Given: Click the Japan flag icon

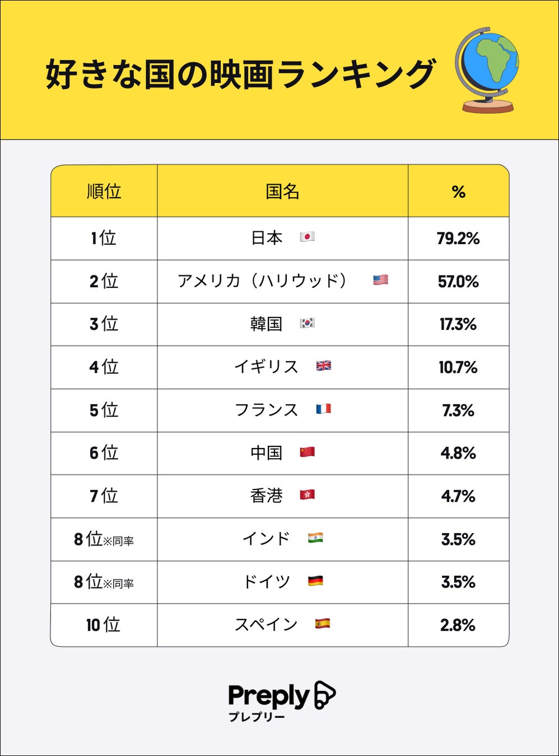Looking at the screenshot, I should [x=307, y=237].
